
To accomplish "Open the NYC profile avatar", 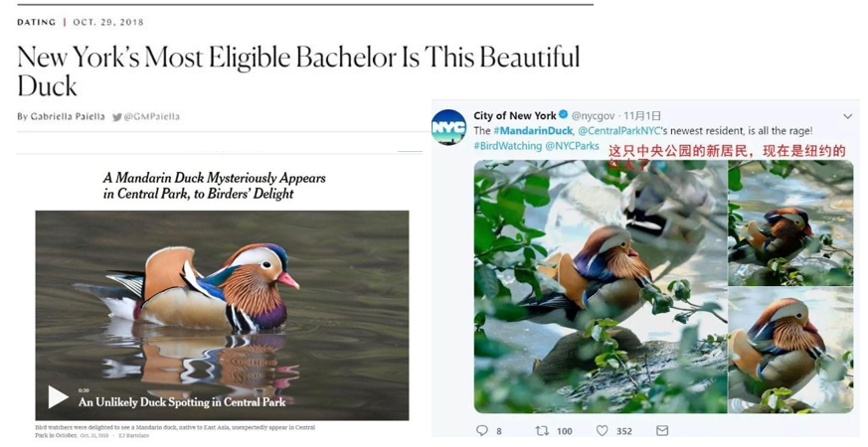I will click(449, 127).
